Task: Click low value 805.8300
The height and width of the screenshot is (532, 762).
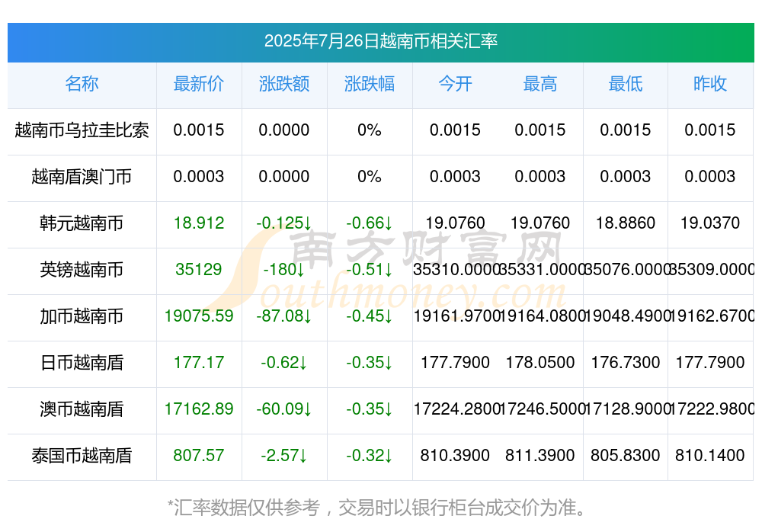Action: pos(626,456)
